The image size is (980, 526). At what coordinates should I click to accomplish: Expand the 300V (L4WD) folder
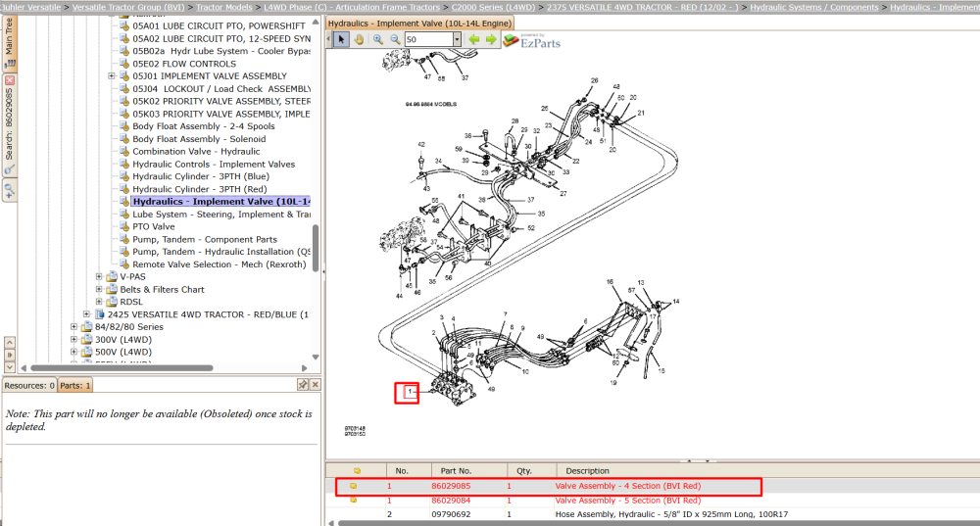(73, 340)
